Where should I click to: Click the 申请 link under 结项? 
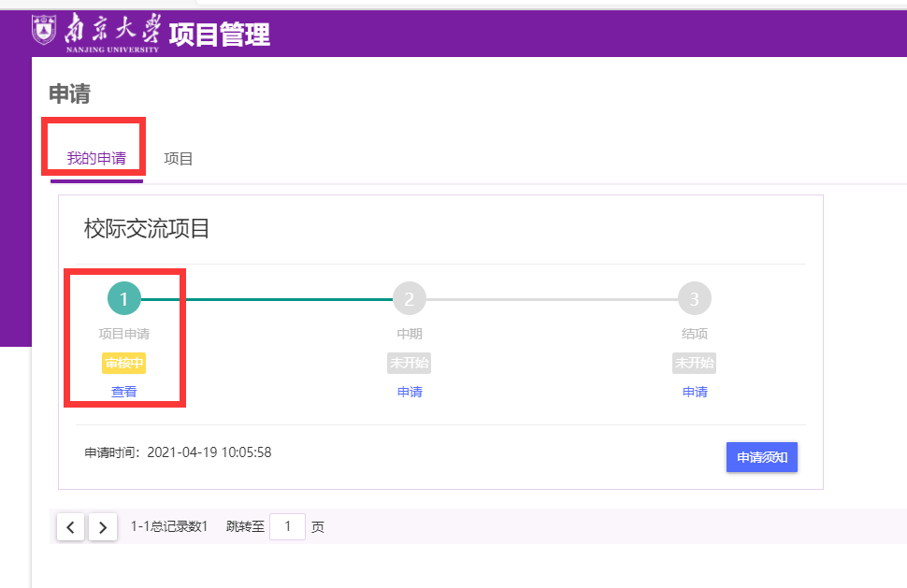pos(695,392)
